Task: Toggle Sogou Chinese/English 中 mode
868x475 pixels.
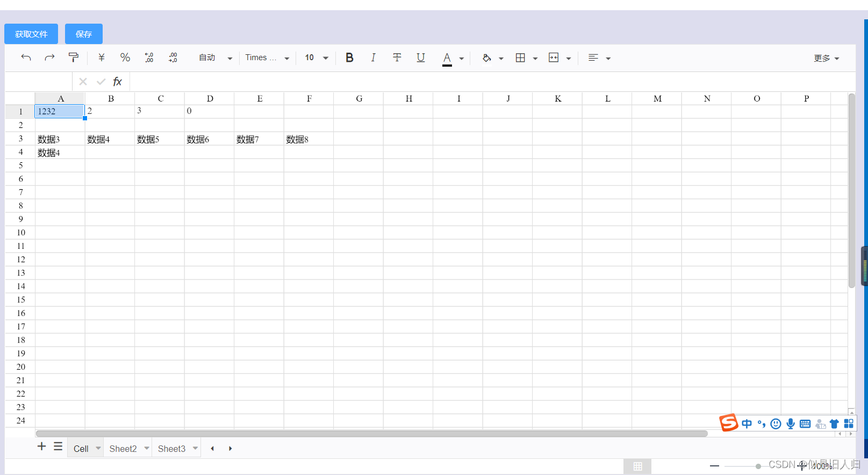Action: pos(747,424)
